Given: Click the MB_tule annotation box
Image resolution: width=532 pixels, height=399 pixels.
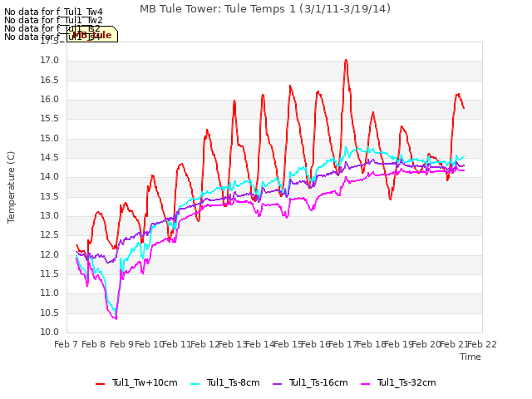Looking at the screenshot, I should coord(92,34).
